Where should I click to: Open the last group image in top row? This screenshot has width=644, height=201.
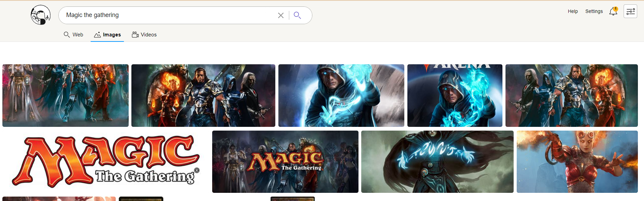pyautogui.click(x=572, y=96)
